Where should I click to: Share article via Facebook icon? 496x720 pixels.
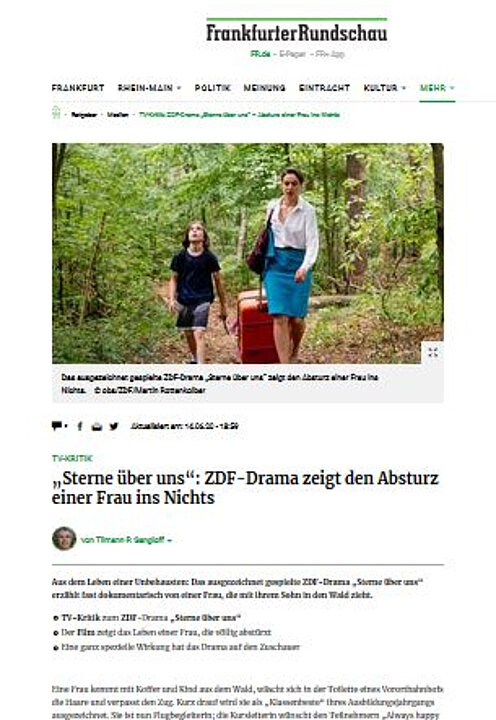pos(80,426)
